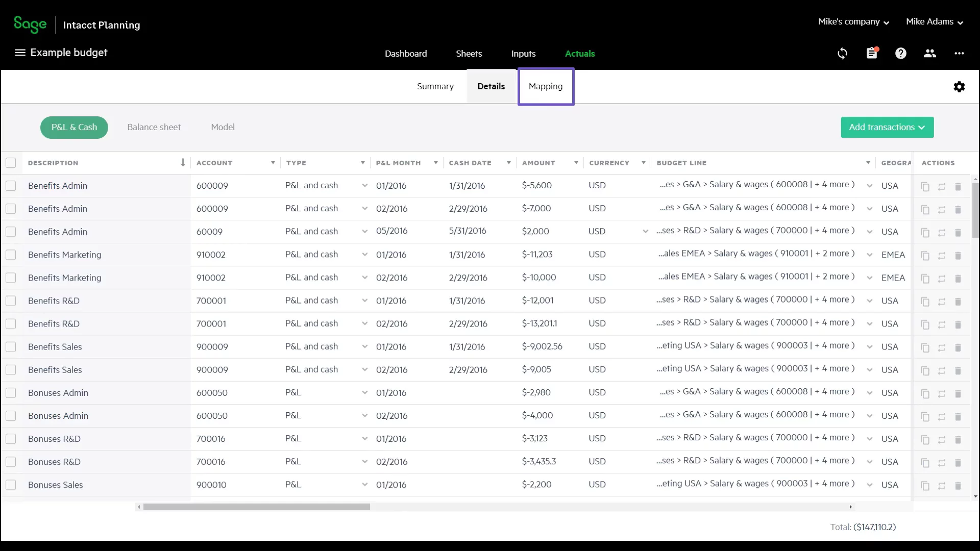Open the users sharing icon
Image resolution: width=980 pixels, height=551 pixels.
click(x=930, y=53)
